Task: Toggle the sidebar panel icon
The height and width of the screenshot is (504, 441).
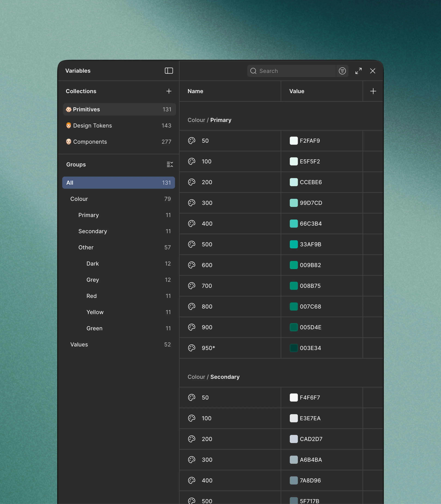Action: pyautogui.click(x=169, y=71)
